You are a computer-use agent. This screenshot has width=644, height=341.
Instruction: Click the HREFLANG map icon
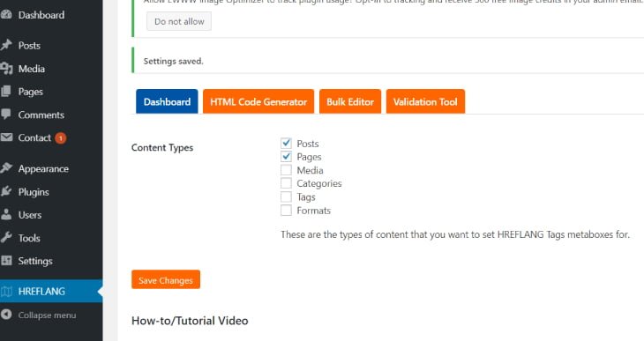tap(6, 292)
